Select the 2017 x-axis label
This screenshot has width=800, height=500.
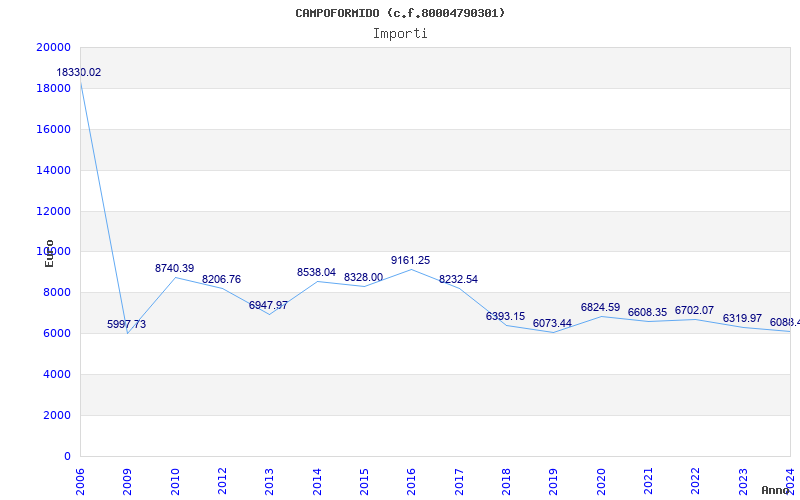pyautogui.click(x=459, y=481)
